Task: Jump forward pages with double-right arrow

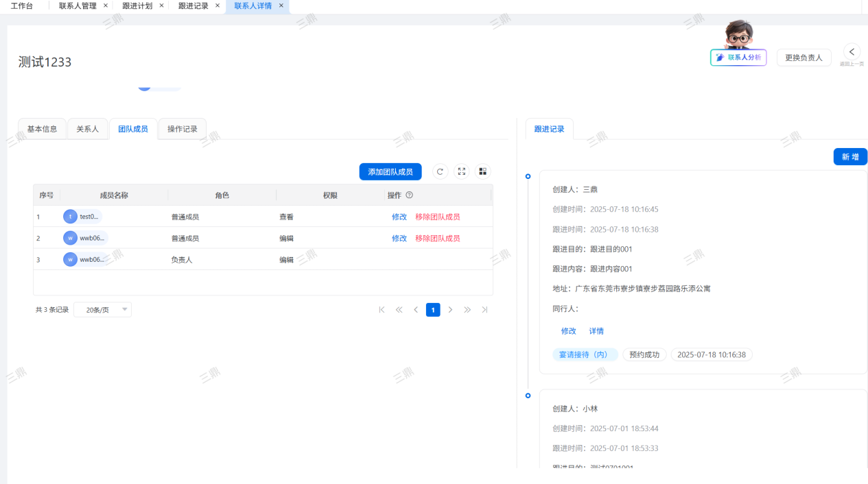Action: [467, 310]
